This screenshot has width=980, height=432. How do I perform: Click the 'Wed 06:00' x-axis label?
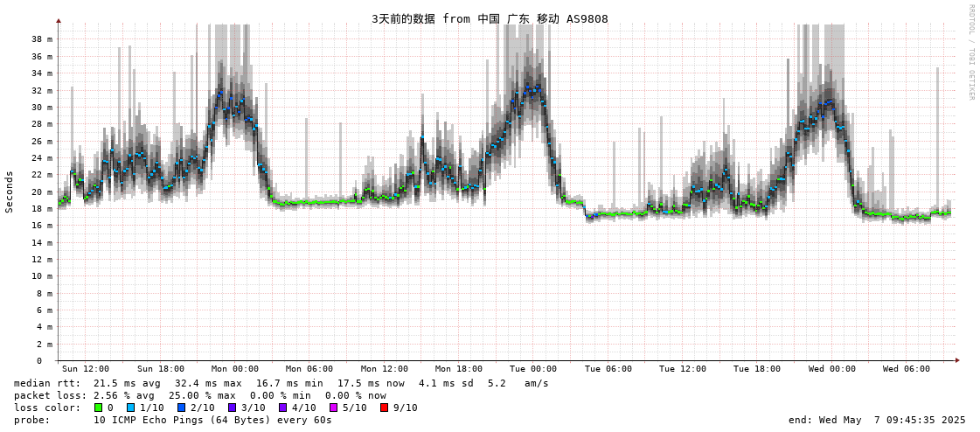907,369
